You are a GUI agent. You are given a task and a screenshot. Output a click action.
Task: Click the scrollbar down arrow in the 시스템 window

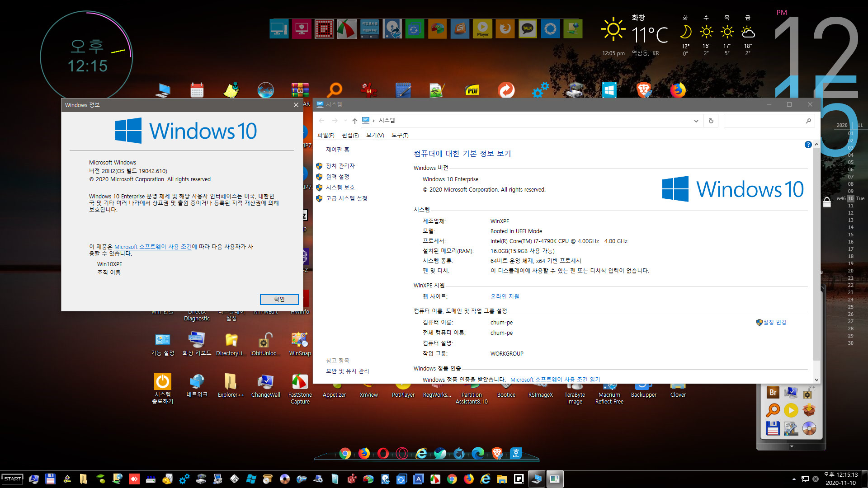(x=816, y=380)
